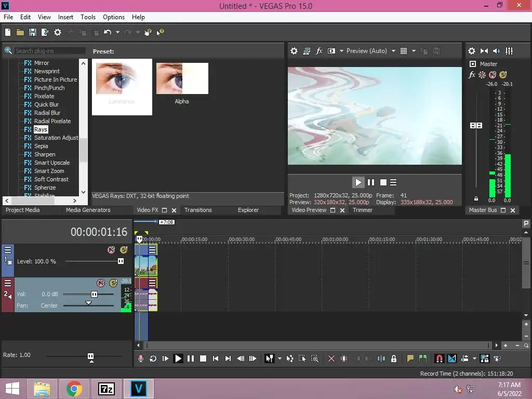Image resolution: width=532 pixels, height=399 pixels.
Task: Save the project with floppy disk icon
Action: click(x=33, y=32)
